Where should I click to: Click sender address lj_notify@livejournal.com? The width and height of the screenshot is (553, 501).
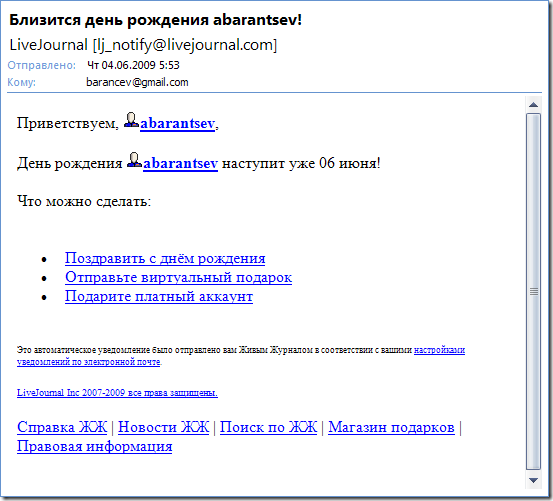coord(185,45)
